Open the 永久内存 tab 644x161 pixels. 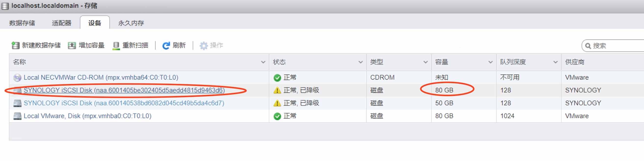tap(131, 23)
